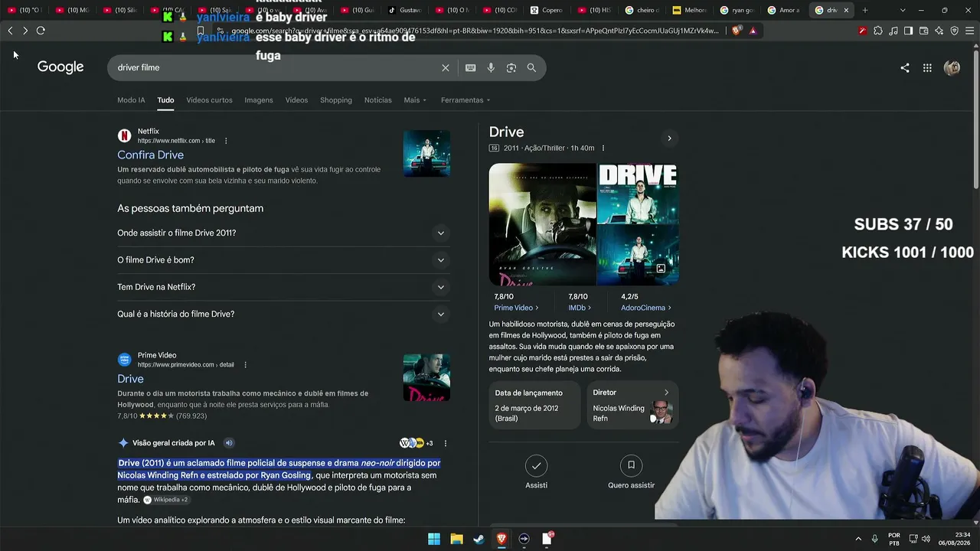
Task: Open the microphone indicator in the system tray
Action: 875,539
